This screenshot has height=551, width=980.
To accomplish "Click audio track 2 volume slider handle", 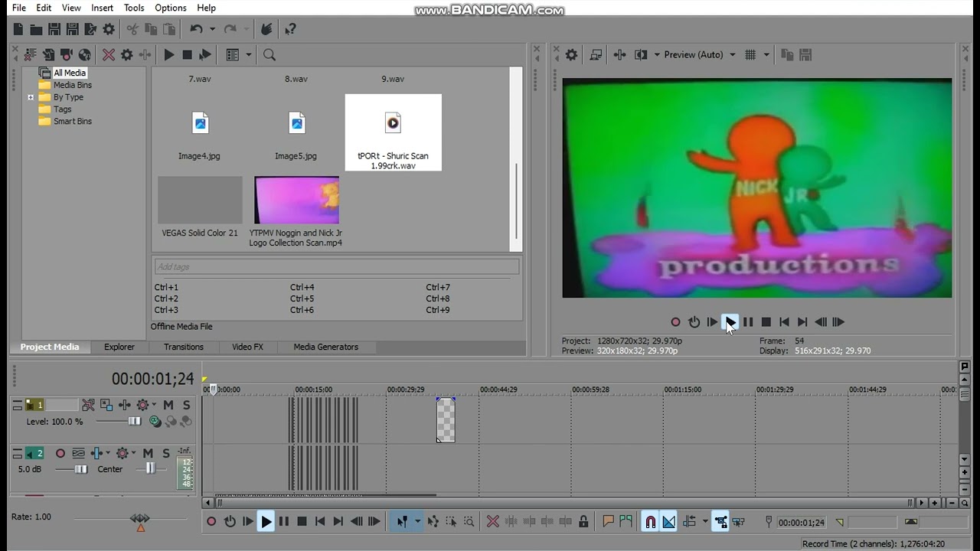I will [x=81, y=469].
